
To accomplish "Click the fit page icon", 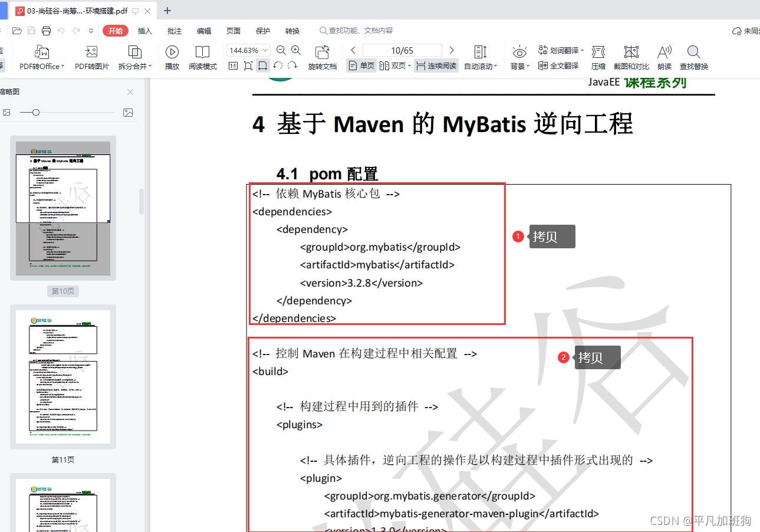I will click(x=248, y=65).
